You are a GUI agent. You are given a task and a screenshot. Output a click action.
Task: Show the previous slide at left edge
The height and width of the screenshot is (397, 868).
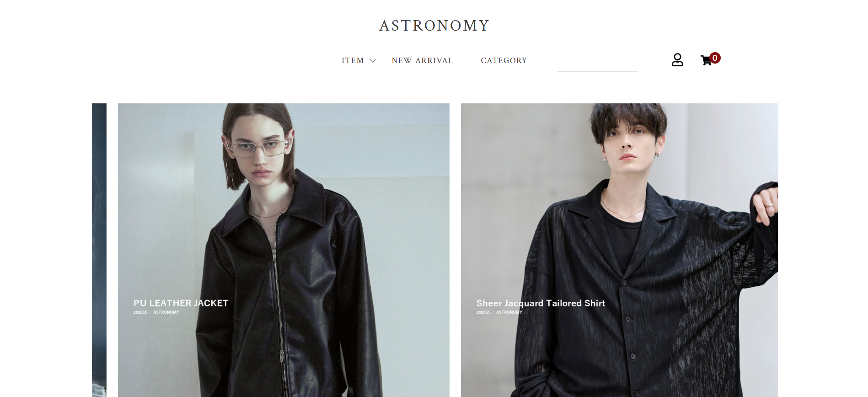[x=99, y=250]
